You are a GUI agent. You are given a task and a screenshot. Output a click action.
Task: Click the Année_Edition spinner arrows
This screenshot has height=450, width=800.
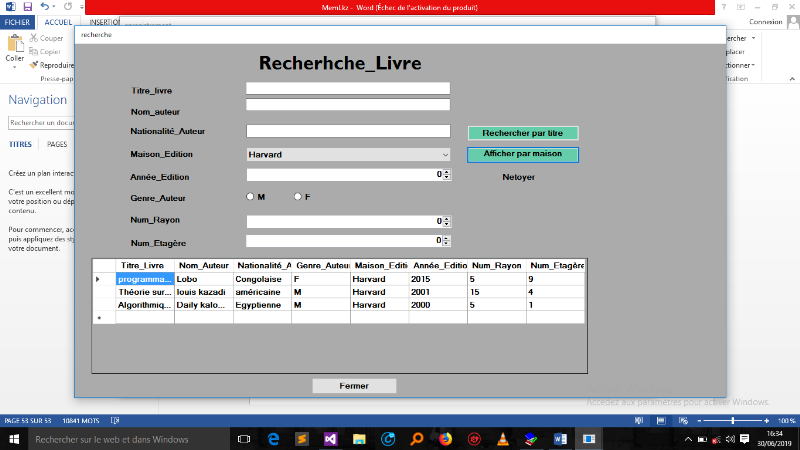pos(447,174)
